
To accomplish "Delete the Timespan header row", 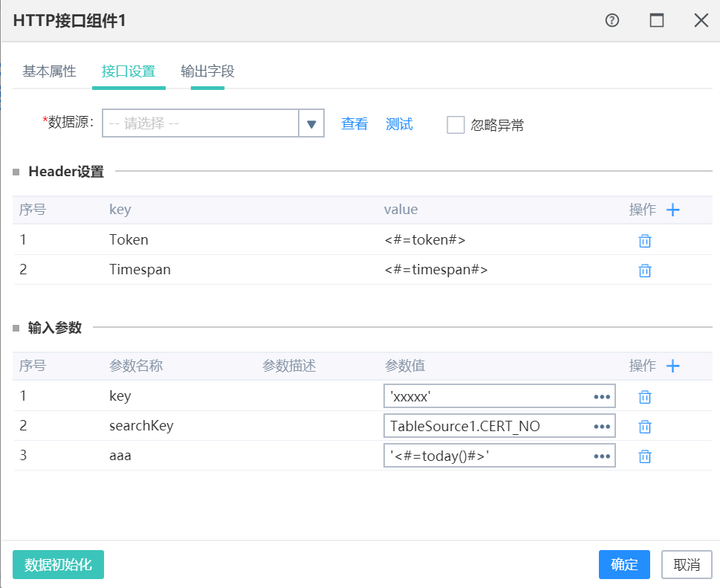I will click(x=645, y=270).
